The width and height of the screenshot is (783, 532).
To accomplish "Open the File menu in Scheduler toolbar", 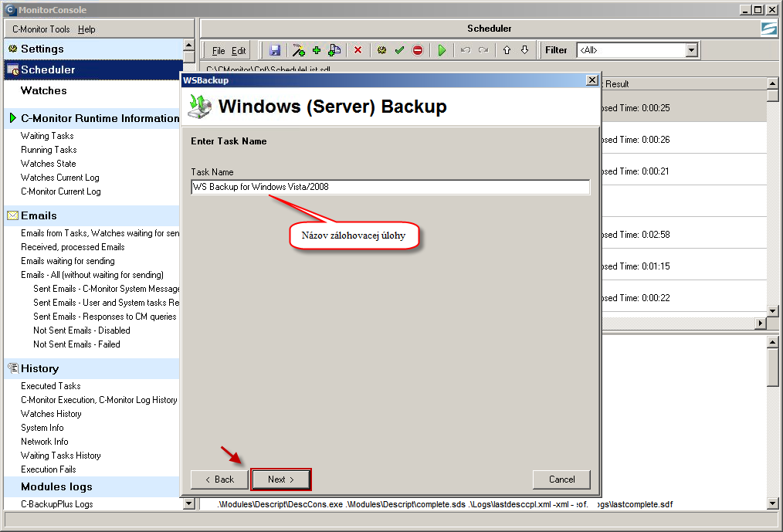I will click(x=219, y=50).
